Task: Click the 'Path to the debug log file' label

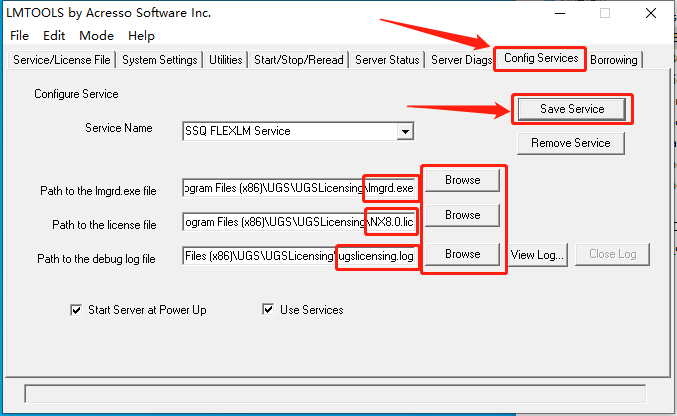Action: point(96,259)
